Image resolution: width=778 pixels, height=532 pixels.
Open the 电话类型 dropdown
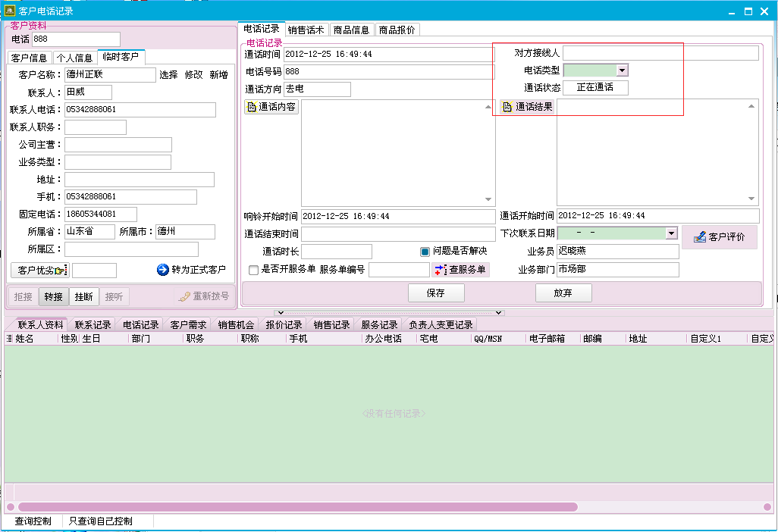[623, 70]
